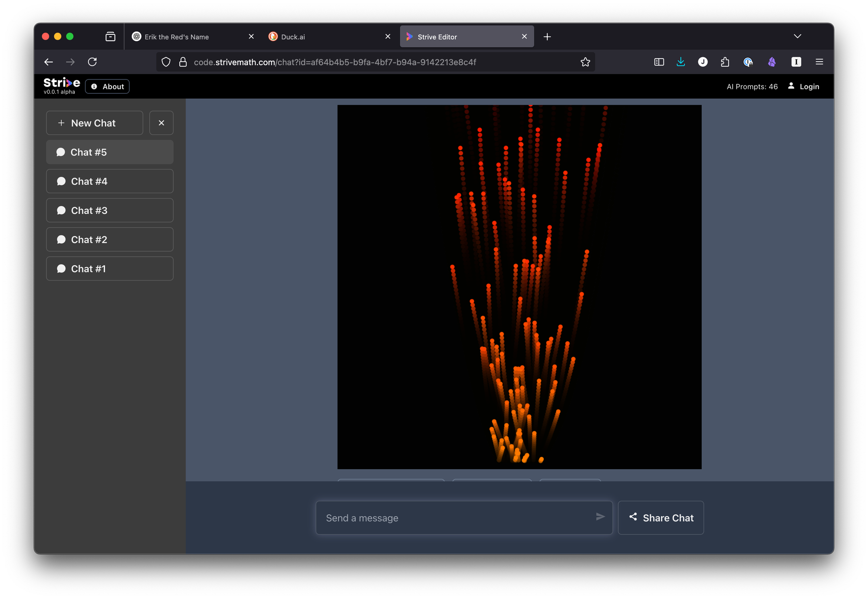Screen dimensions: 868x599
Task: Open the extensions puzzle icon
Action: [x=725, y=62]
